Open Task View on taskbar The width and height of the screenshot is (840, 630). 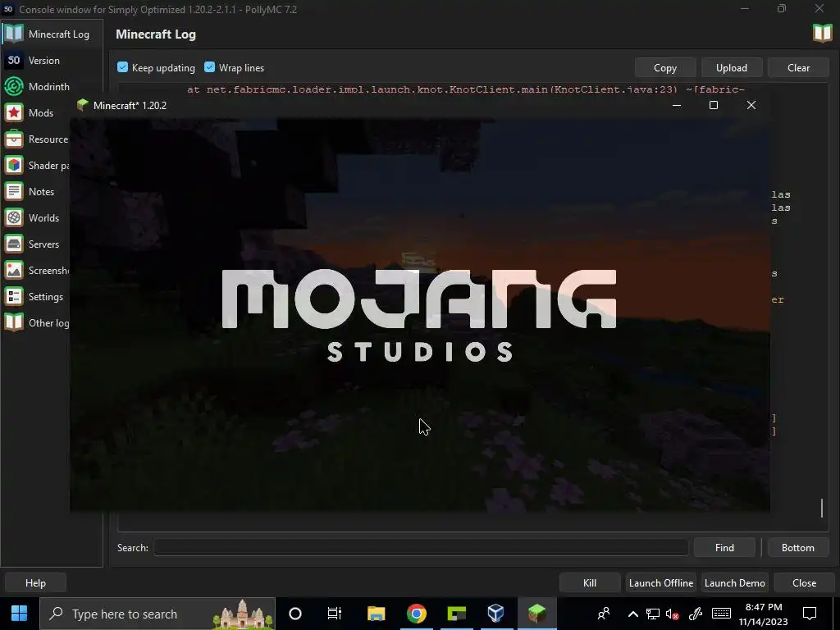335,614
